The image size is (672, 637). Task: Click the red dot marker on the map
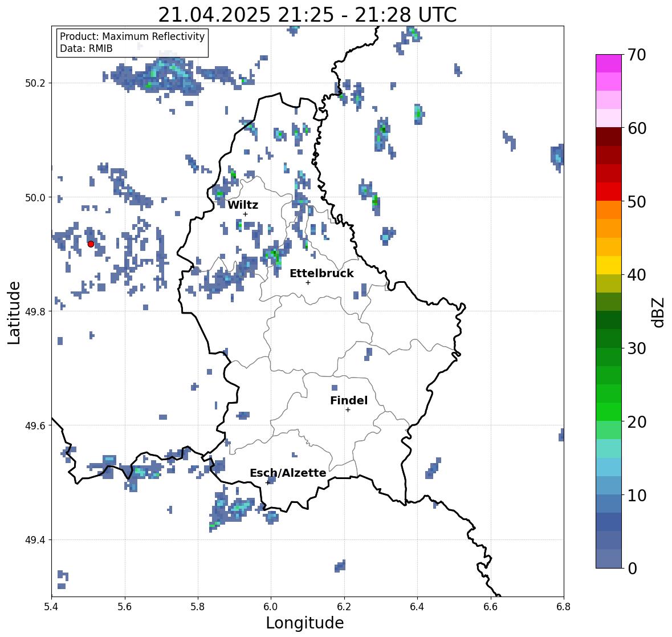click(91, 244)
